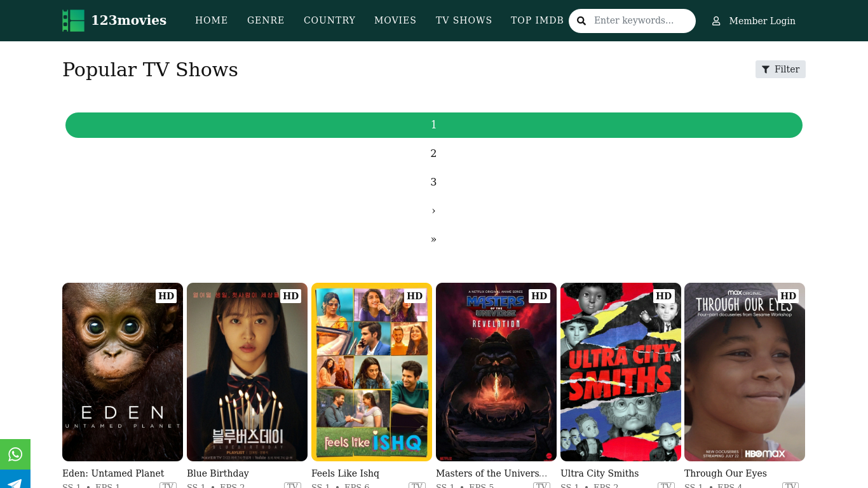Open the Blue Birthday title link
This screenshot has height=488, width=868.
point(218,473)
